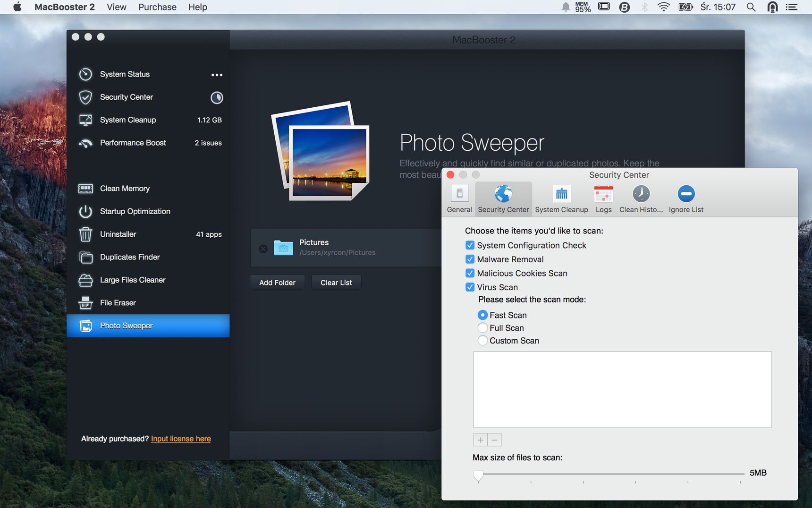Viewport: 812px width, 508px height.
Task: Open the System Status sidebar icon
Action: (x=85, y=74)
